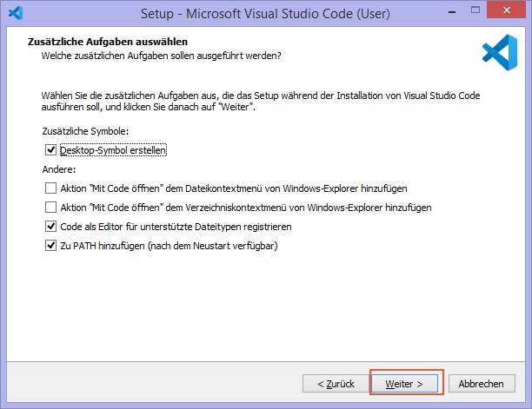Enable Verzeichniskontextmenü 'Mit Code öffnen' checkbox
Screen dimensions: 532x409
(51, 207)
